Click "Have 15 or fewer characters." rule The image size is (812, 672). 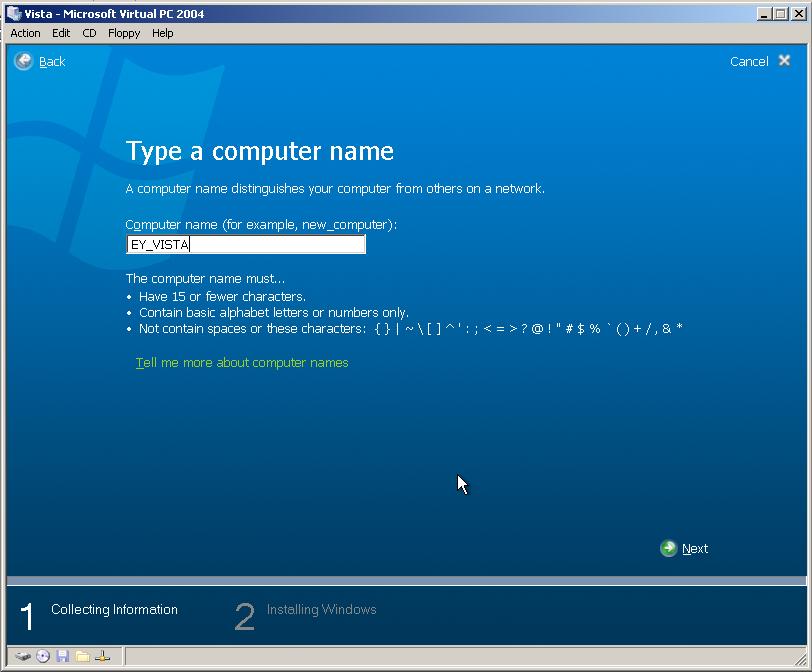[223, 297]
